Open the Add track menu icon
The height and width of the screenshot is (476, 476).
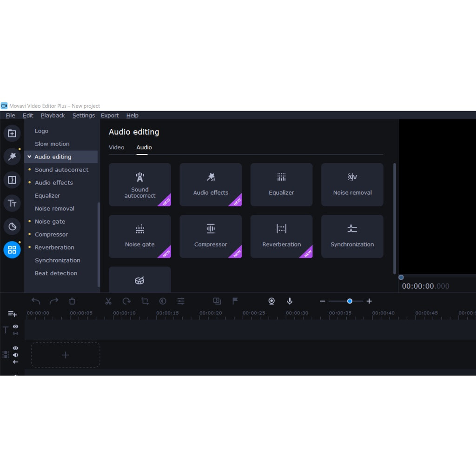[12, 314]
